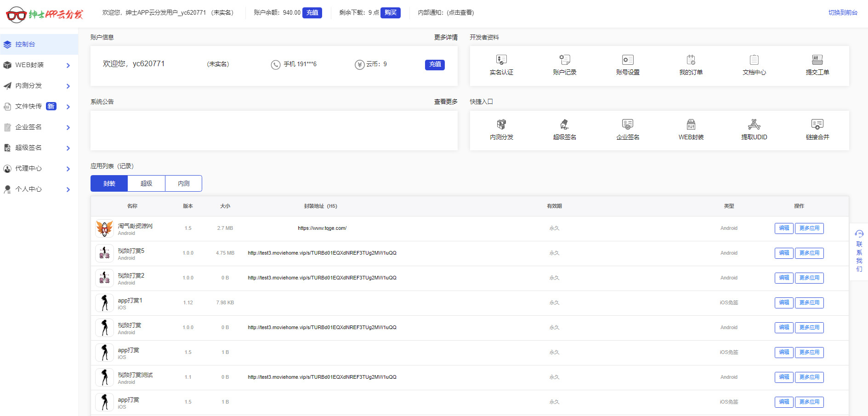The width and height of the screenshot is (868, 416).
Task: Expand the WEB封装 sidebar menu
Action: tap(37, 65)
